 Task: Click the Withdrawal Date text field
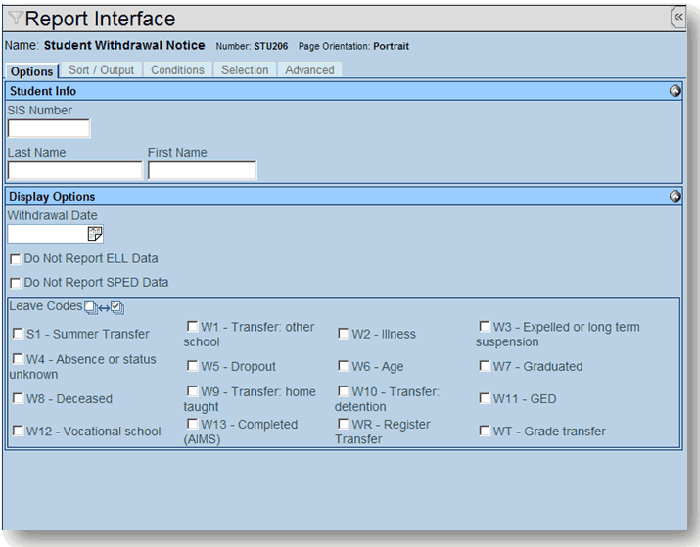tap(47, 234)
